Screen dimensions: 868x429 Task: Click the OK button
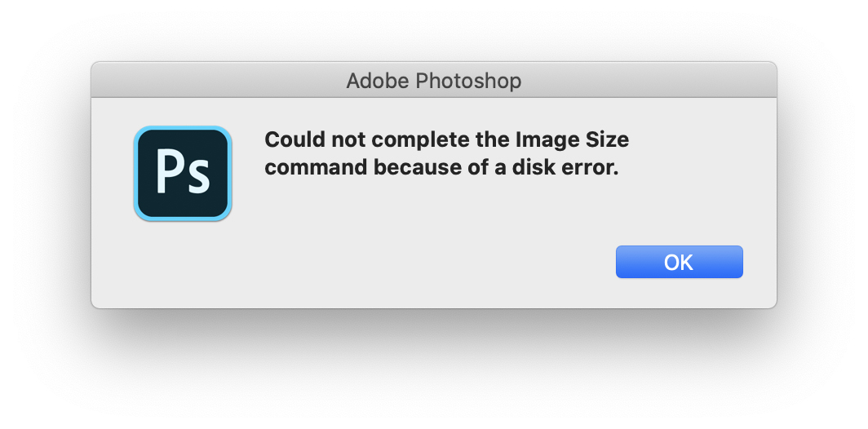pyautogui.click(x=679, y=262)
